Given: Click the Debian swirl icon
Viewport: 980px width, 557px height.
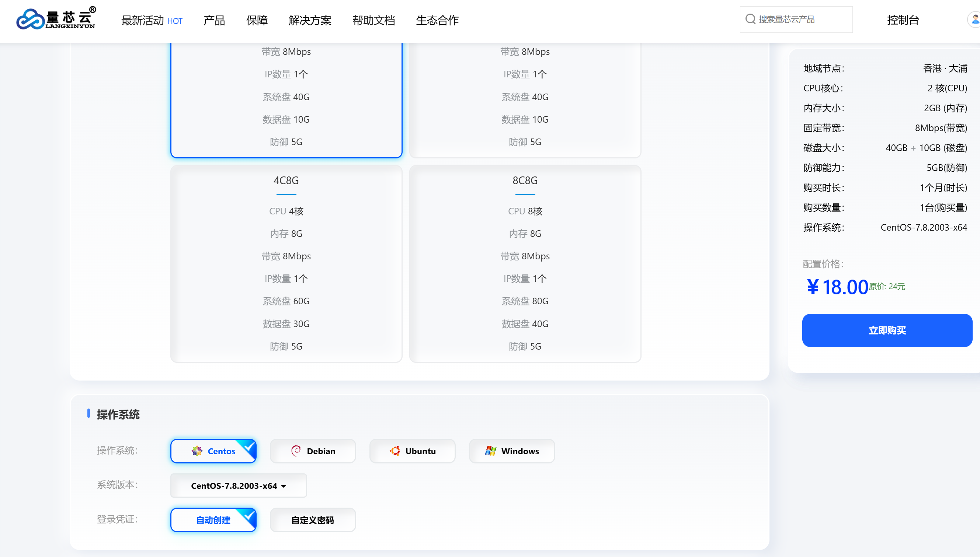Looking at the screenshot, I should (x=296, y=451).
